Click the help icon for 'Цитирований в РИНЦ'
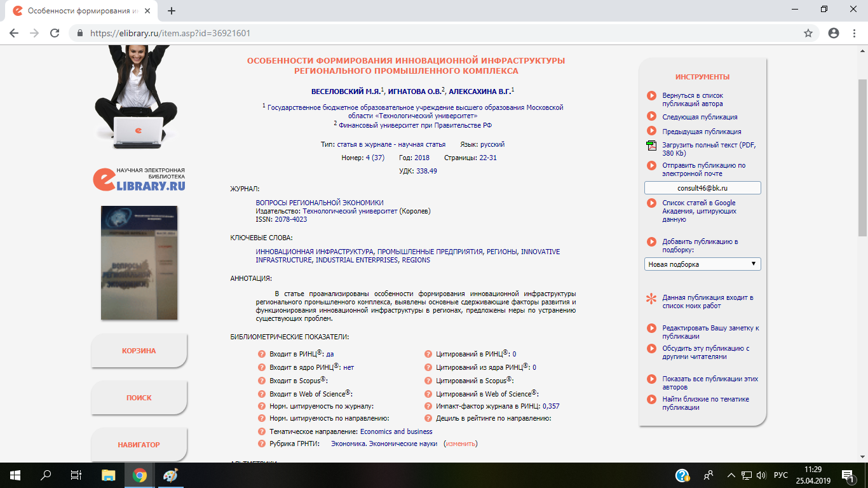Viewport: 868px width, 488px height. pos(428,355)
